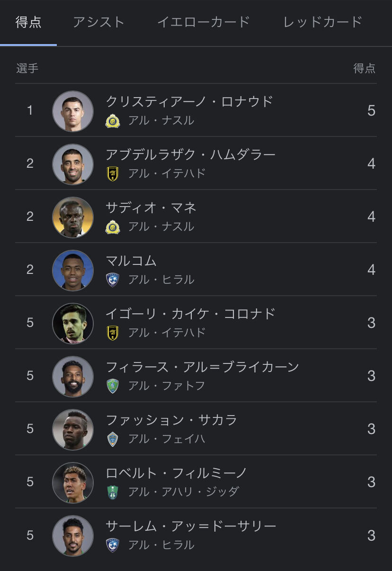Click ファッション・サカラ's player photo
Viewport: 392px width, 571px height.
[73, 429]
